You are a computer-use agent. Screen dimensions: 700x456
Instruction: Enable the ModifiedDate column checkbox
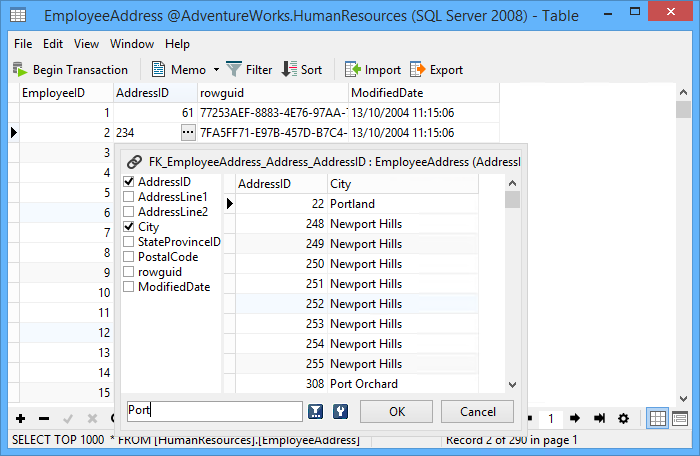pos(129,287)
